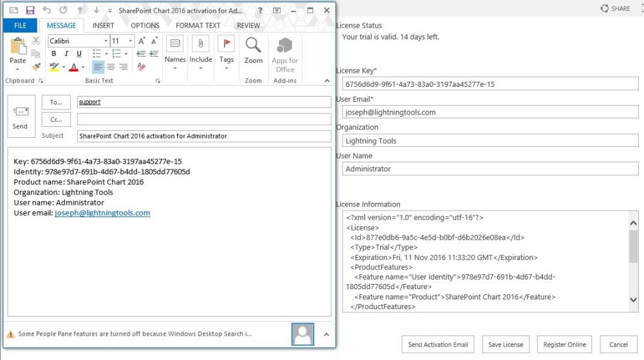The height and width of the screenshot is (360, 644).
Task: Toggle Align Left
Action: pyautogui.click(x=98, y=66)
